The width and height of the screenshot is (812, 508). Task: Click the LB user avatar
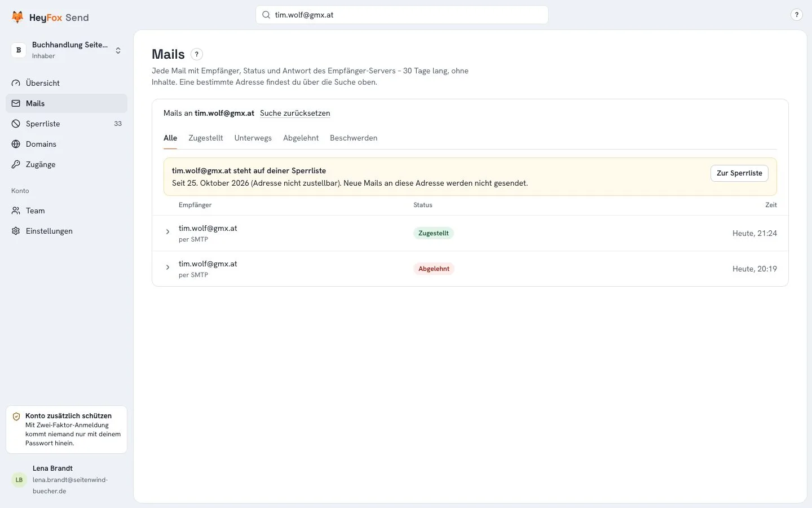[19, 480]
